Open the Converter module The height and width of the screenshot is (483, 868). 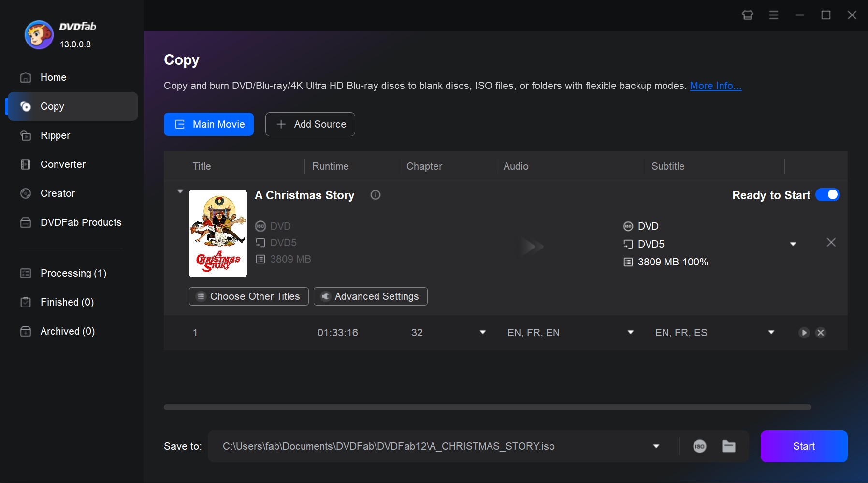pos(62,164)
